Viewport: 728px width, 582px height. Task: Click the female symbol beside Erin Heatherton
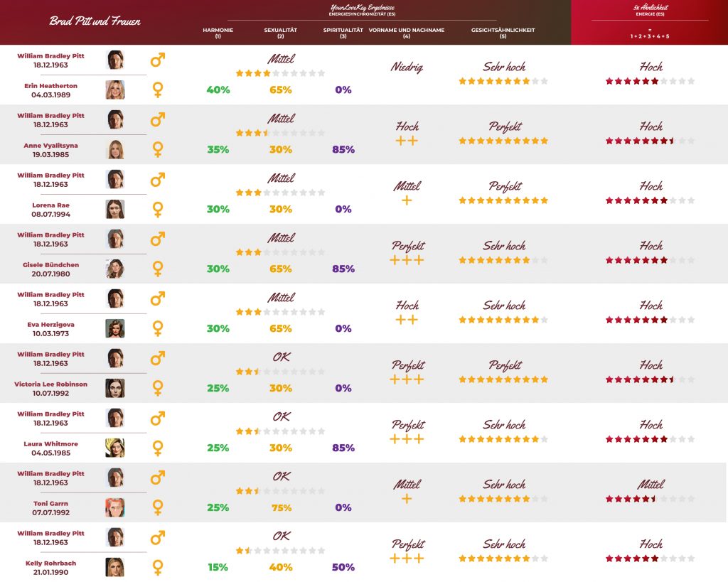click(x=158, y=90)
